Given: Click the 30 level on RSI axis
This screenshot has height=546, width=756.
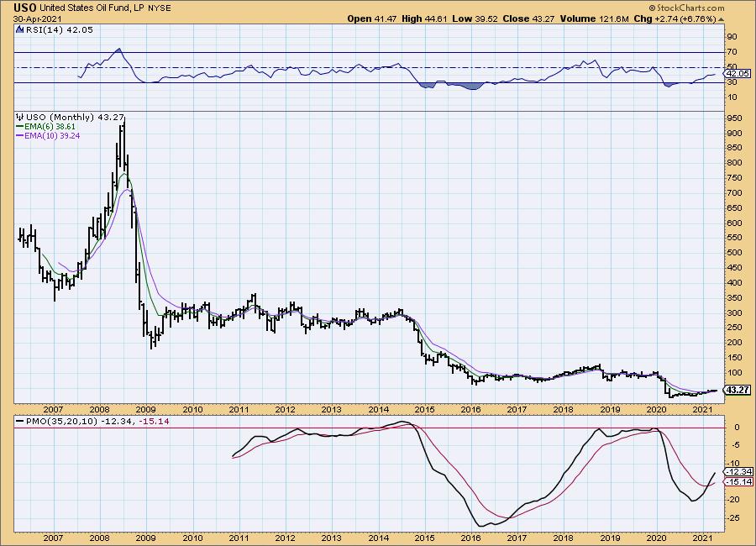Looking at the screenshot, I should [x=732, y=82].
